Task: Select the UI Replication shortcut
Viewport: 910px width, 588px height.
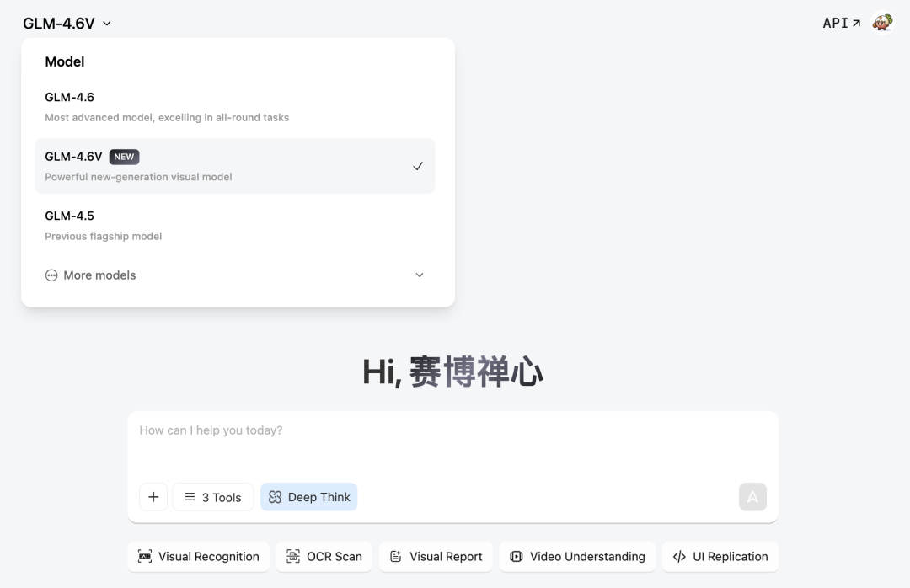Action: [x=720, y=557]
